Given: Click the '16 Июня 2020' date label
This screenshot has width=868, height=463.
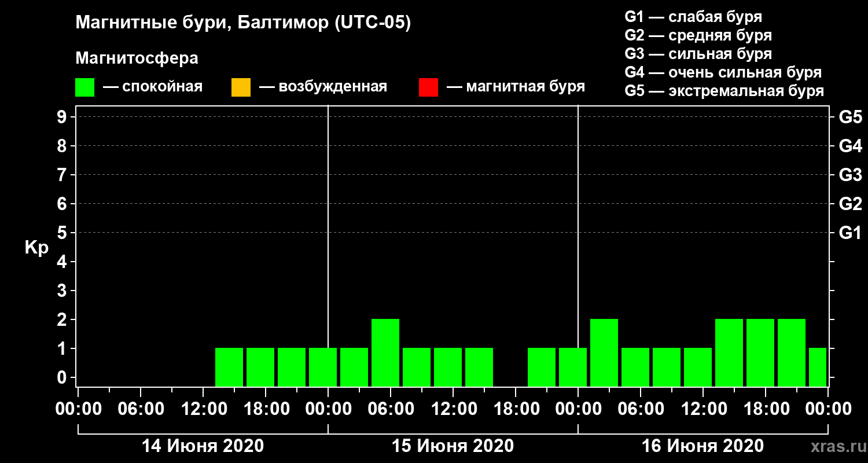Looking at the screenshot, I should tap(703, 446).
